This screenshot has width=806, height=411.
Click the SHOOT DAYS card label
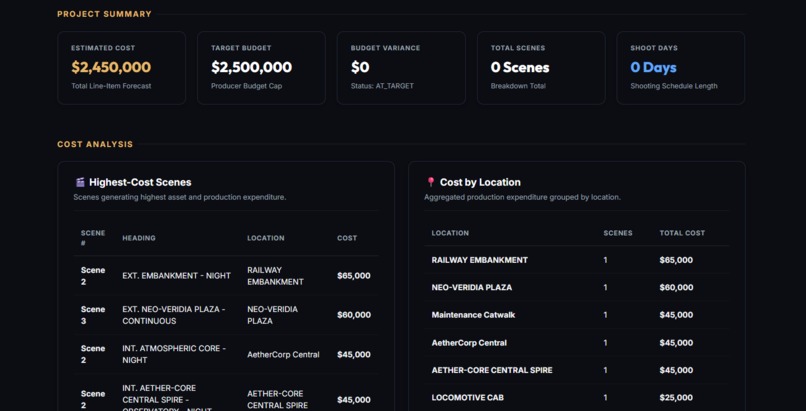[x=654, y=48]
